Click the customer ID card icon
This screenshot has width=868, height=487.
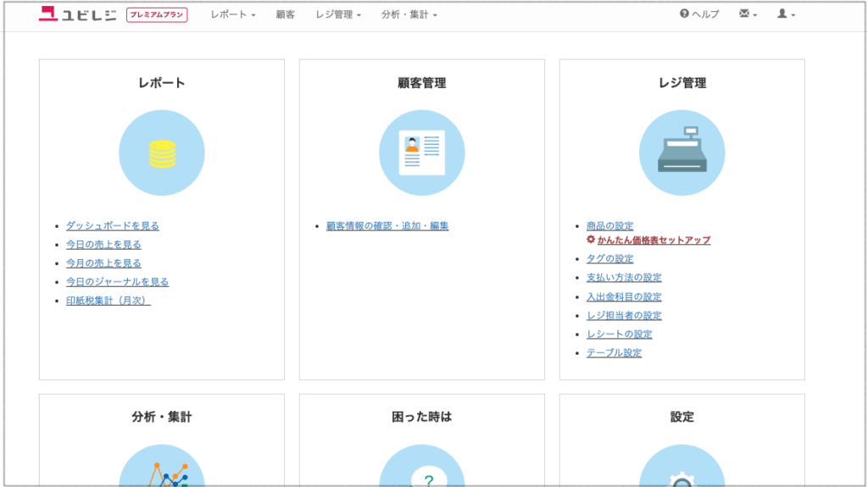coord(422,152)
